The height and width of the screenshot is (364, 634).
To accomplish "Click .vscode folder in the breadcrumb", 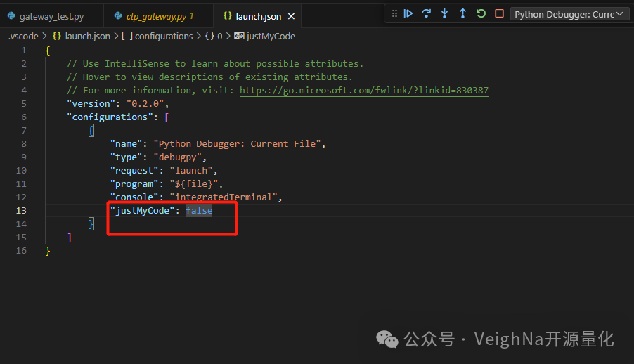I will pyautogui.click(x=23, y=36).
